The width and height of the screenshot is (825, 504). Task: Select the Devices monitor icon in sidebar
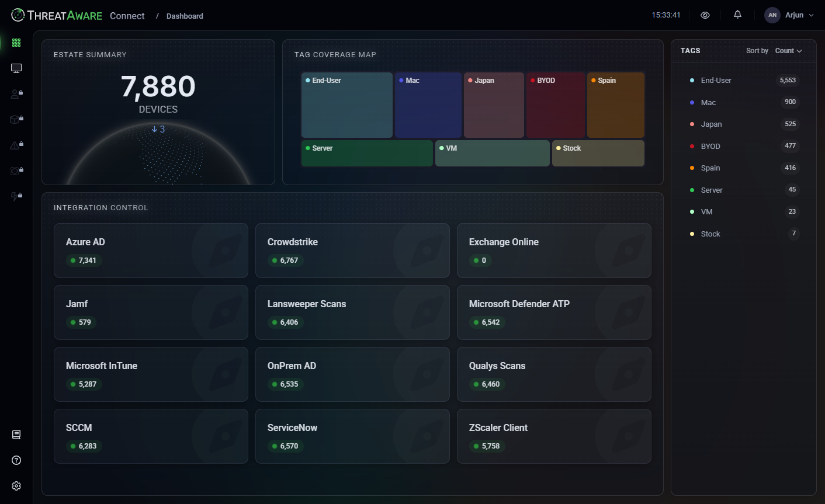click(x=16, y=68)
